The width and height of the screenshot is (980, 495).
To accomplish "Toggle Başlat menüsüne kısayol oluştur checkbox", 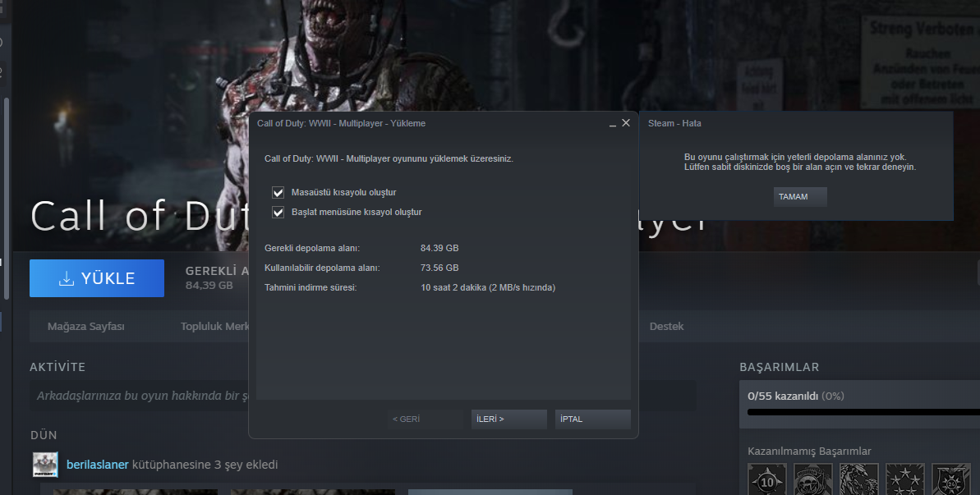I will point(278,213).
